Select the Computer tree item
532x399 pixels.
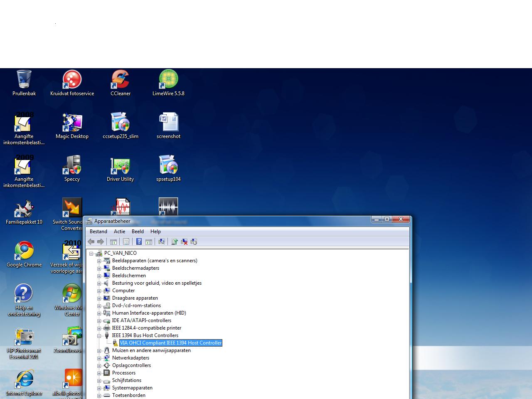click(123, 291)
